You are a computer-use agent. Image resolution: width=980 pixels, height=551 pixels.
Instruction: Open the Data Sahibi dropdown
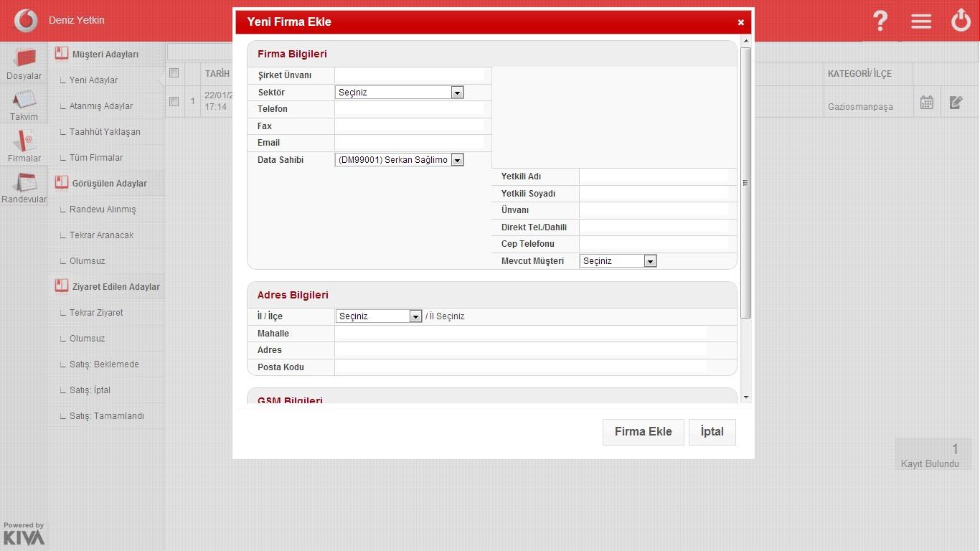tap(400, 160)
